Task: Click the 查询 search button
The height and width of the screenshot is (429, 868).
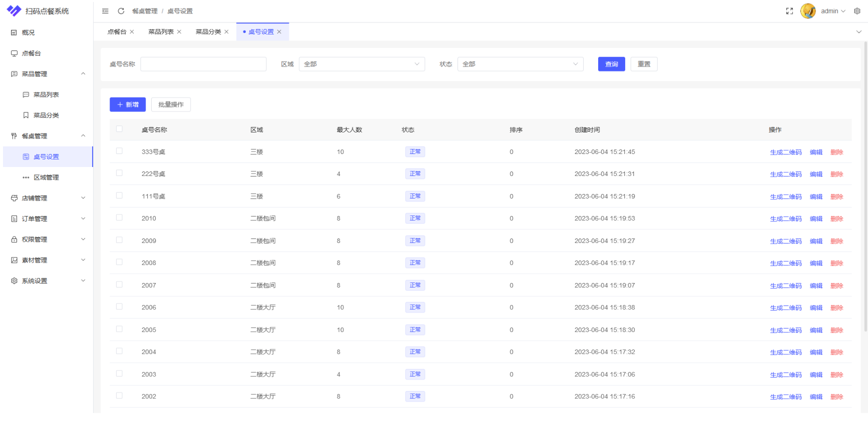Action: (612, 64)
